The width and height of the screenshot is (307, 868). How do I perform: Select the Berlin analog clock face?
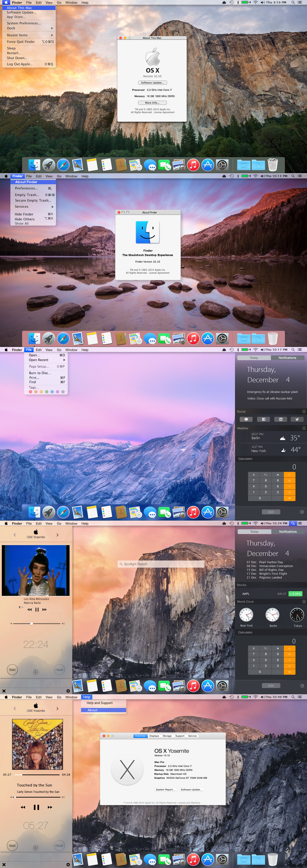coord(273,615)
